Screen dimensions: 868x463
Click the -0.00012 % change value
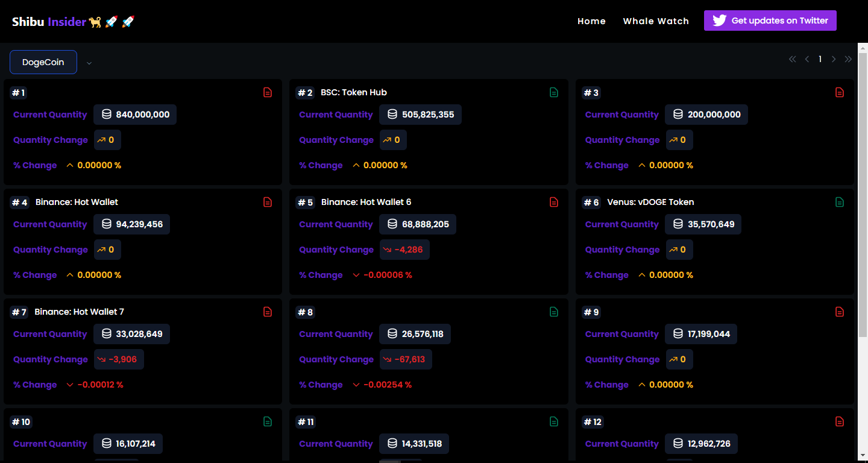click(x=100, y=385)
